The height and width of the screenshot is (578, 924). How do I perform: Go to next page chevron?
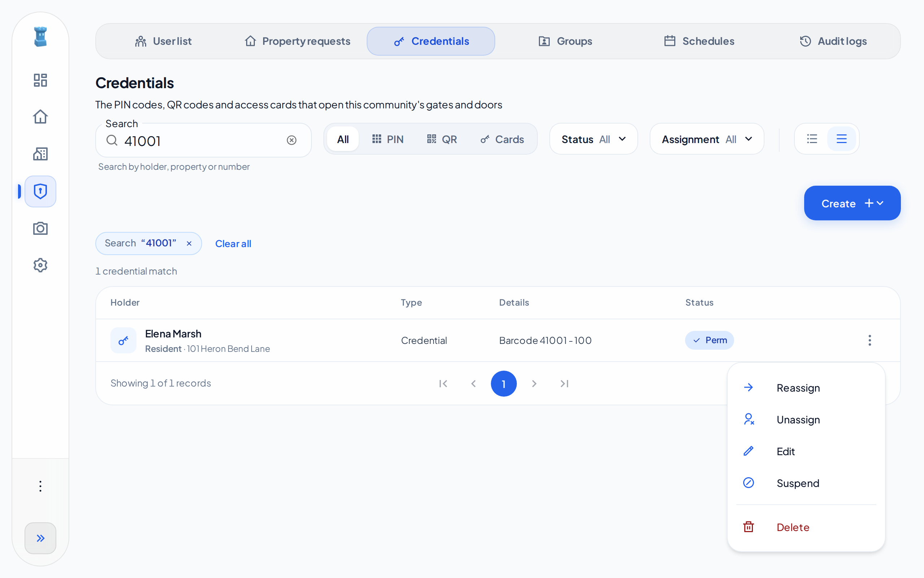tap(534, 383)
